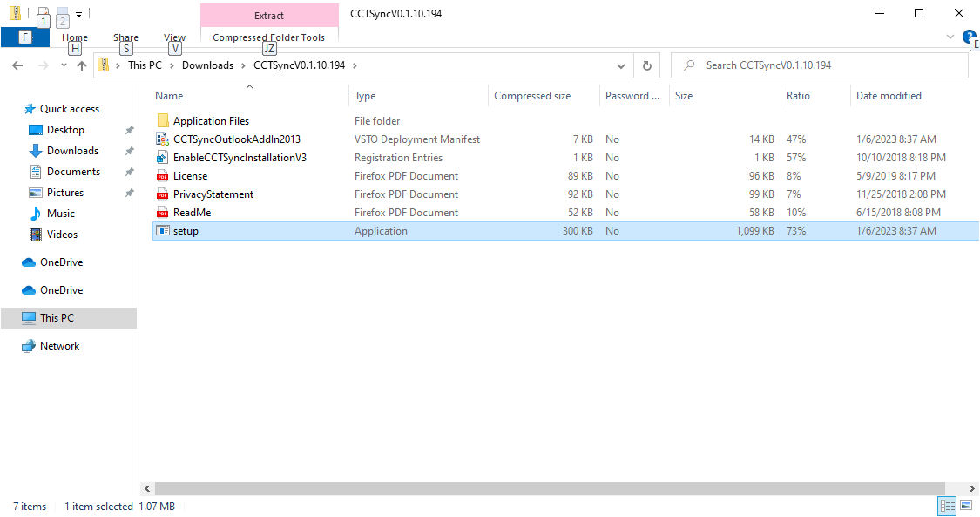Select the first OneDrive entry

pos(61,262)
